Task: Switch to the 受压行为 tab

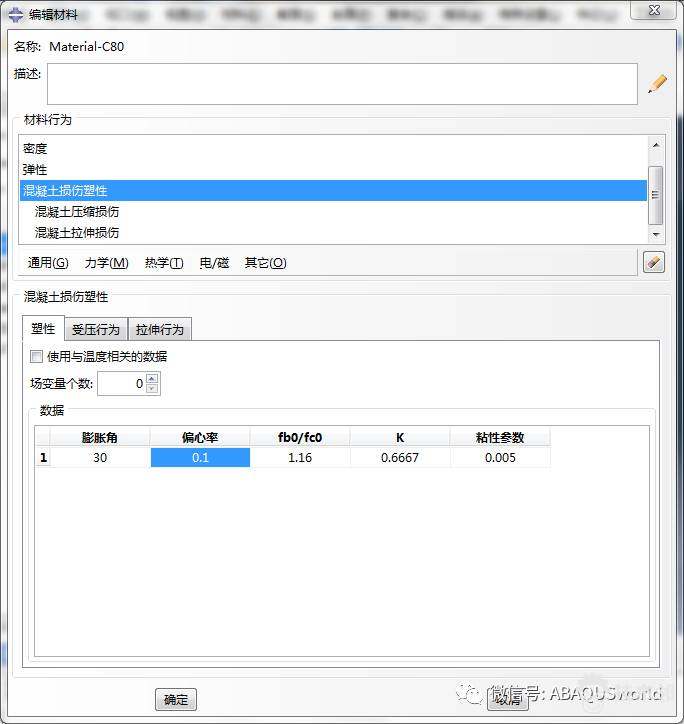Action: [x=96, y=330]
